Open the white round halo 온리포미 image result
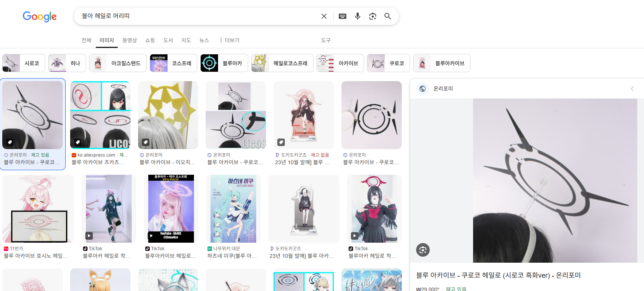This screenshot has height=291, width=644. point(372,115)
